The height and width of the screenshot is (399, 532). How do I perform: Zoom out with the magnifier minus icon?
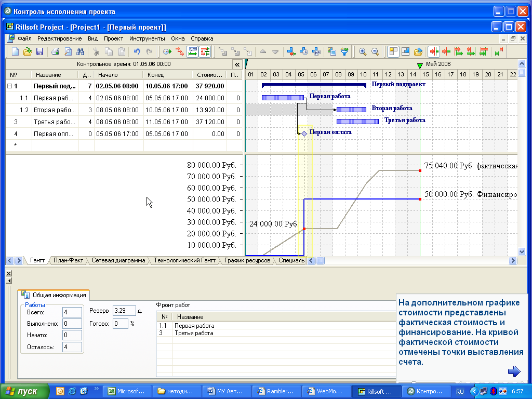point(375,51)
